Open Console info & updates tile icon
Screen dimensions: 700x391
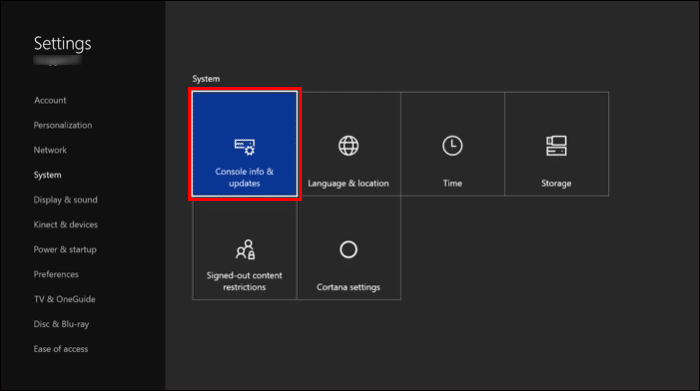pos(245,146)
